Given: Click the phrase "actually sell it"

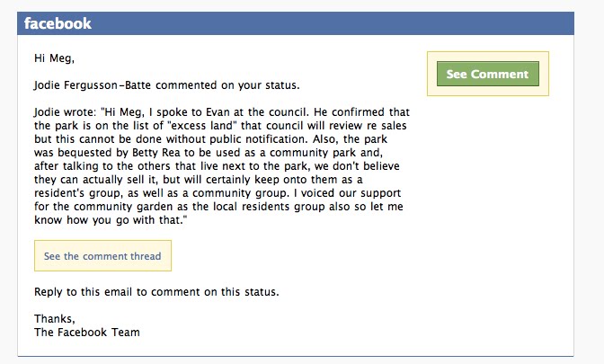Looking at the screenshot, I should (x=111, y=180).
